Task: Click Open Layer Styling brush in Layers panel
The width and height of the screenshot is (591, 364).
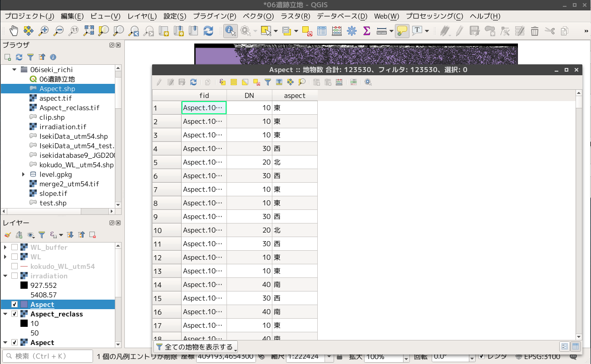Action: (x=7, y=235)
